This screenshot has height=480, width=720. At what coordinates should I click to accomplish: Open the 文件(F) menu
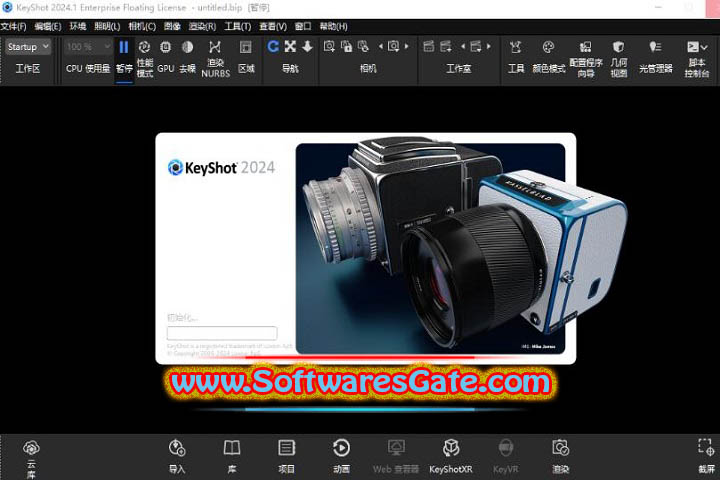14,27
